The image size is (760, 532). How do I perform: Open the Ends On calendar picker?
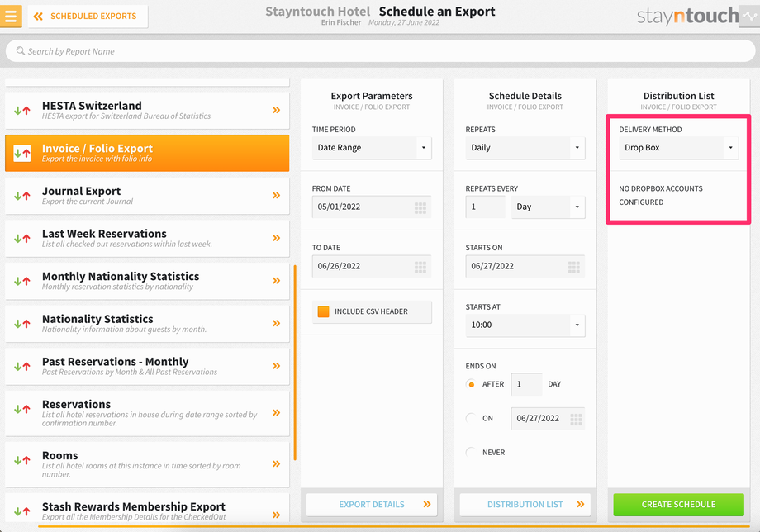pyautogui.click(x=576, y=420)
